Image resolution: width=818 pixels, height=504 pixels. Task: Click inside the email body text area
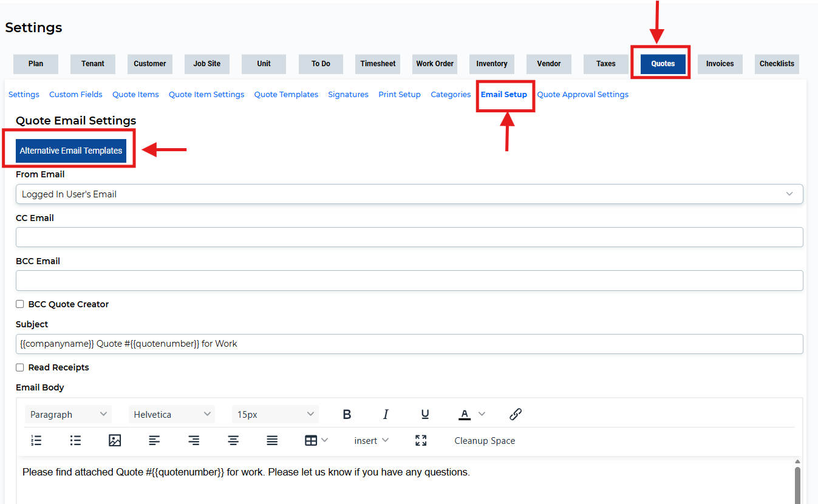tap(404, 480)
